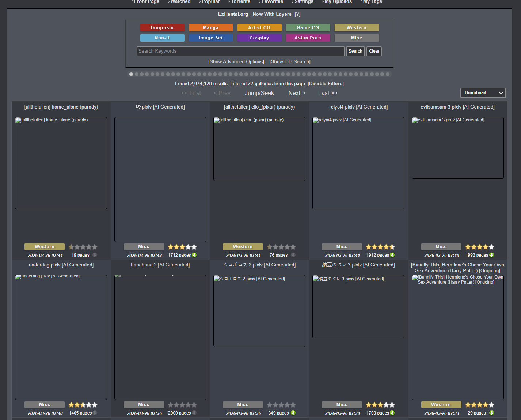Click star rating of 納豆のタレ 3 pixiv gallery
Screen dimensions: 521x420
pos(380,405)
